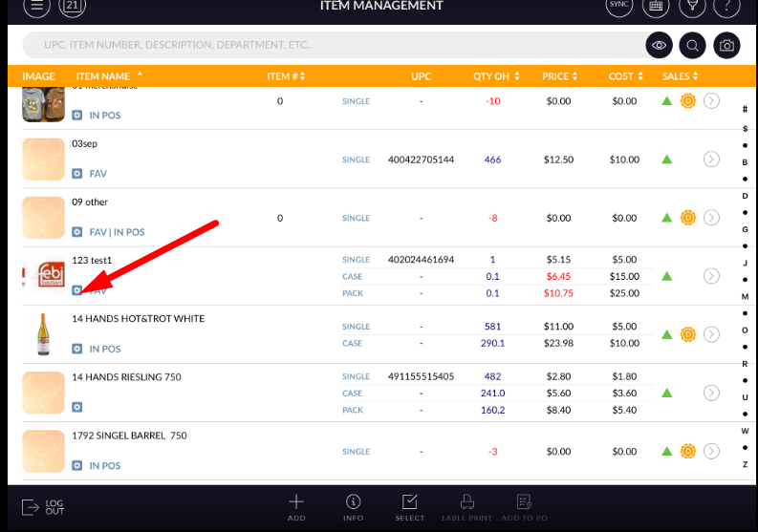This screenshot has width=758, height=532.
Task: Click the orange badge on the 09 other row
Action: coord(687,218)
